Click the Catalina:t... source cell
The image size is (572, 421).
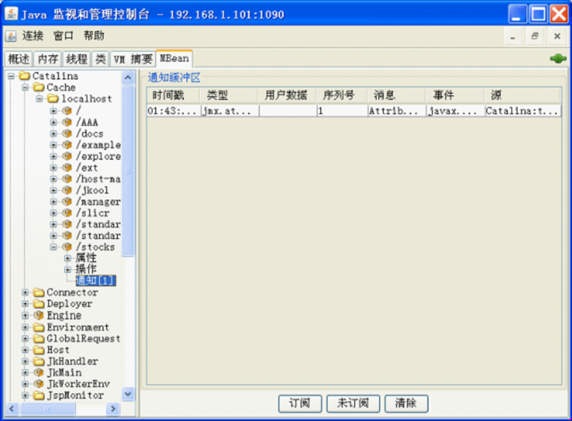coord(522,111)
